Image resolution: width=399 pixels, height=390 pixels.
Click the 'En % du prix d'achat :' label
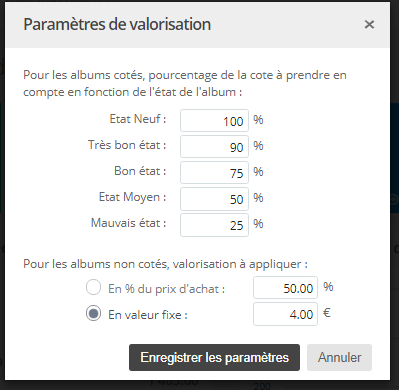click(167, 289)
